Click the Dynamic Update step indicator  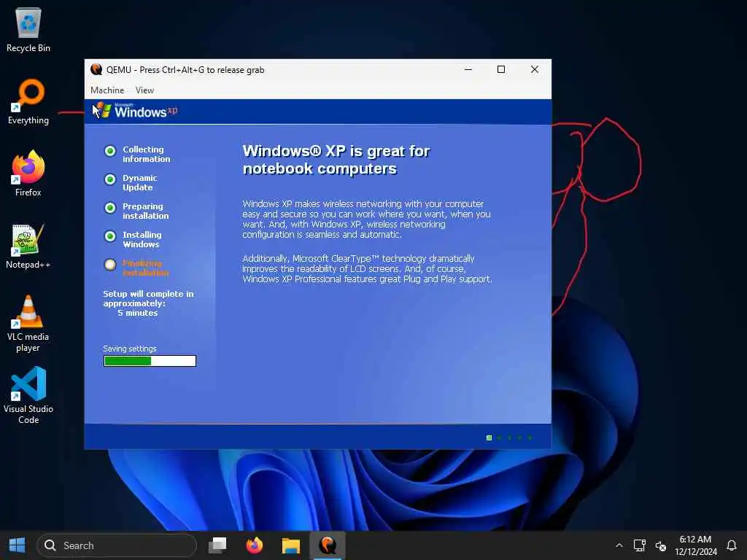pos(110,179)
